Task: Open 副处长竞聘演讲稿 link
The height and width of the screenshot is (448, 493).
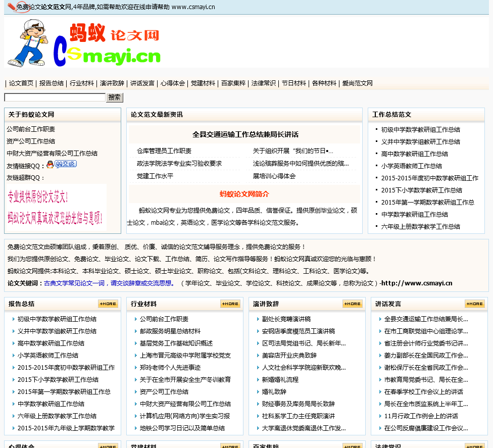Action: (286, 319)
